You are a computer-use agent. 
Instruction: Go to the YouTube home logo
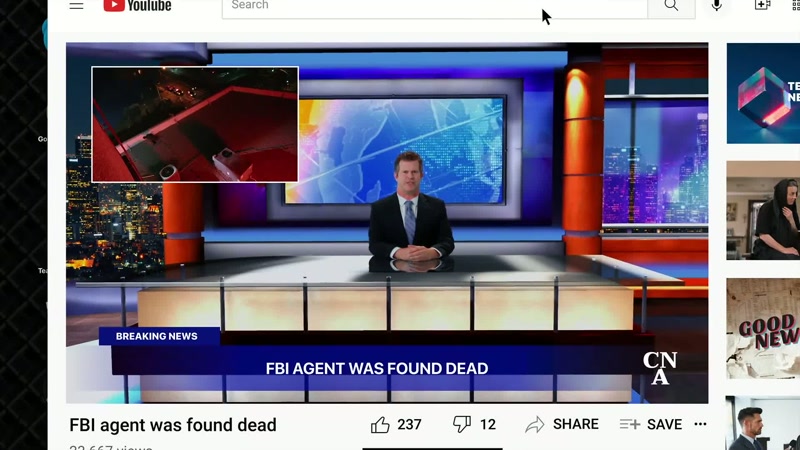137,6
